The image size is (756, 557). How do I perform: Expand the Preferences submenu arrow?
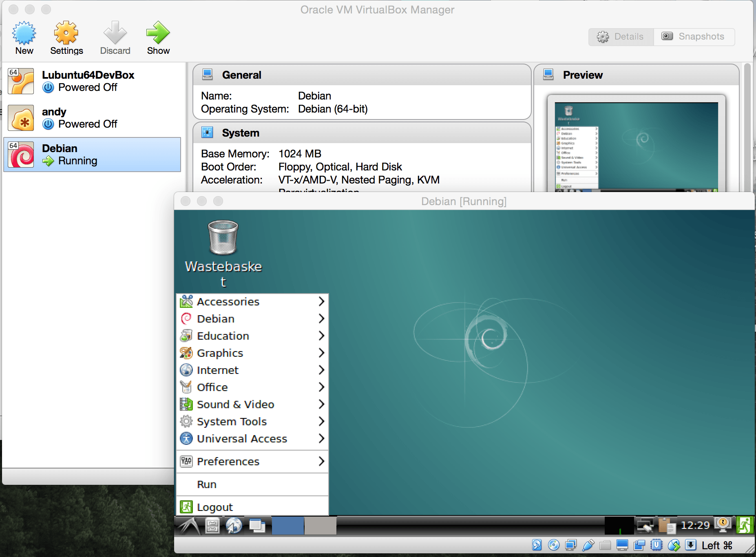[321, 461]
